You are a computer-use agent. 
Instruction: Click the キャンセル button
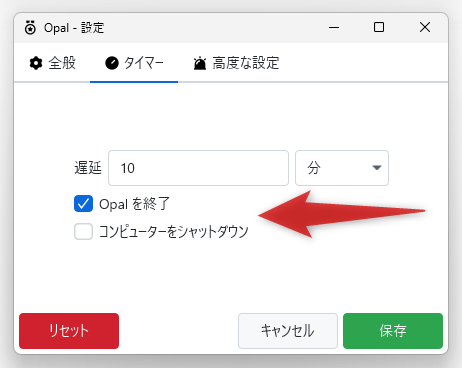(x=288, y=331)
